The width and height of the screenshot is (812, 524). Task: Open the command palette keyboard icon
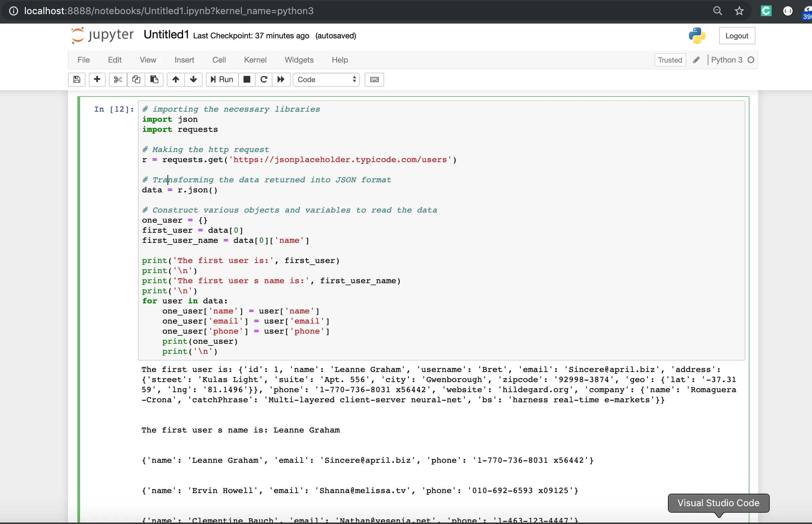click(374, 79)
